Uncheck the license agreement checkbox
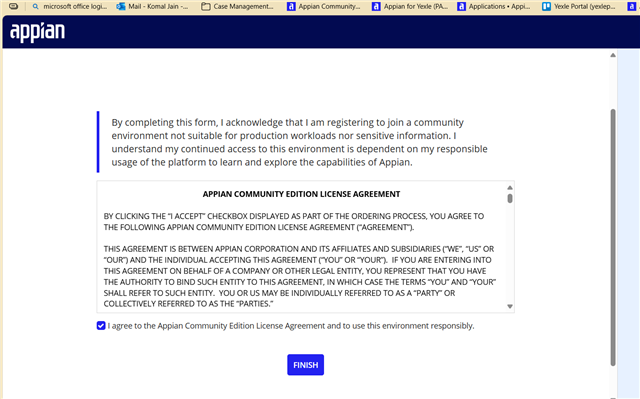The width and height of the screenshot is (640, 399). (101, 326)
